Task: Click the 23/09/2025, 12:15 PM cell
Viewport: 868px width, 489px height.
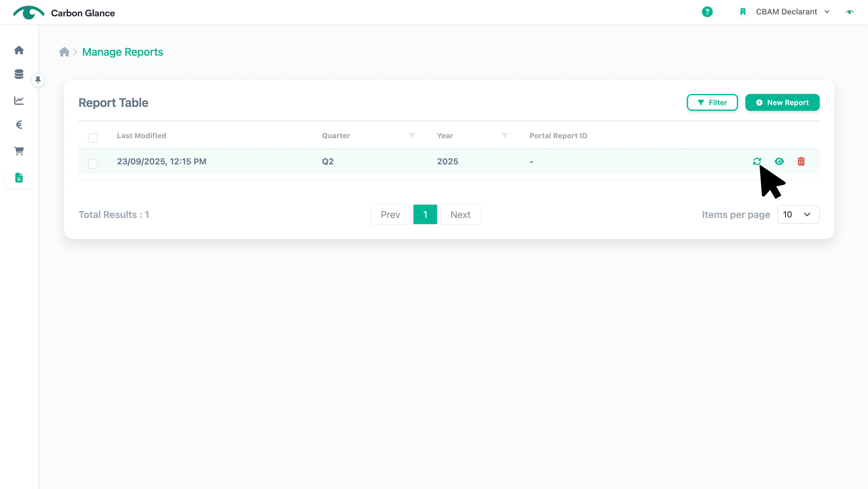Action: (x=162, y=161)
